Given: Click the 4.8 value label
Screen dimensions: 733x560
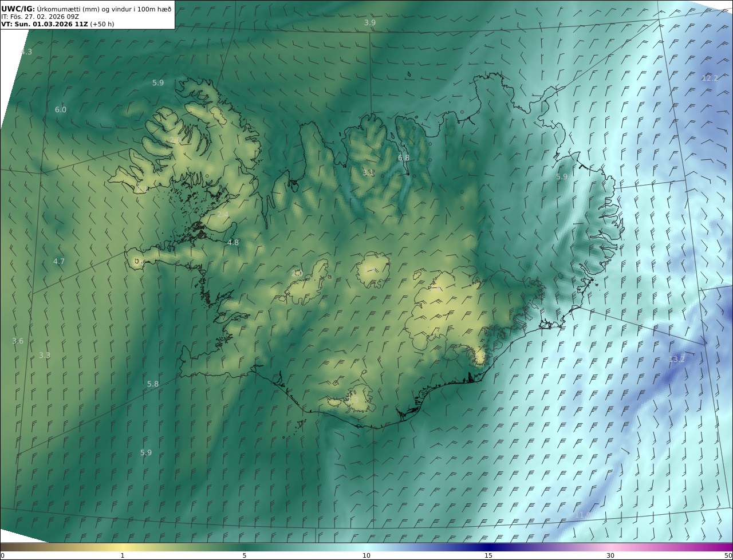Looking at the screenshot, I should pyautogui.click(x=233, y=243).
